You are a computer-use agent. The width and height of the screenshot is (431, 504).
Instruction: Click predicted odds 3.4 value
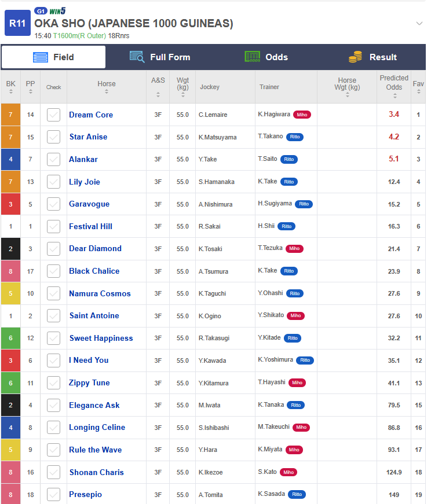[394, 115]
